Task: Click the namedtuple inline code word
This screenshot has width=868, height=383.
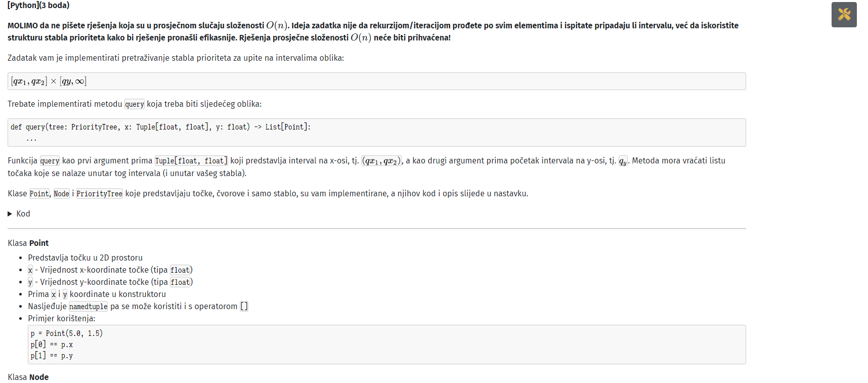Action: tap(88, 307)
